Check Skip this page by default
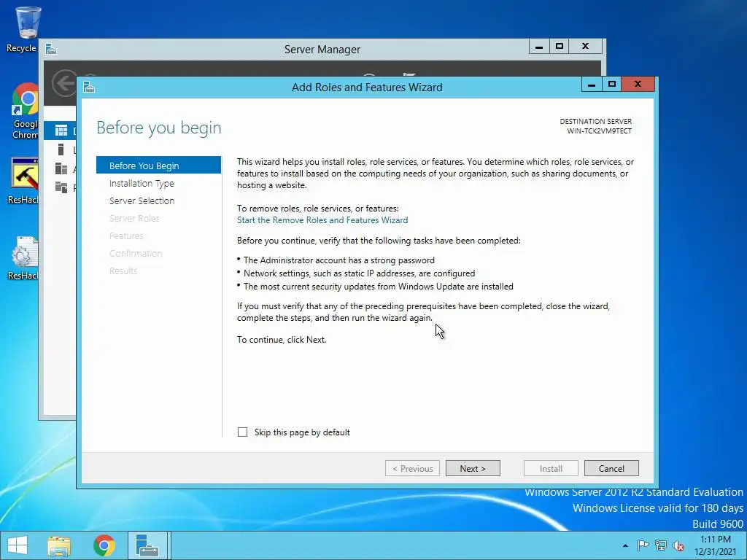The height and width of the screenshot is (560, 747). 242,432
